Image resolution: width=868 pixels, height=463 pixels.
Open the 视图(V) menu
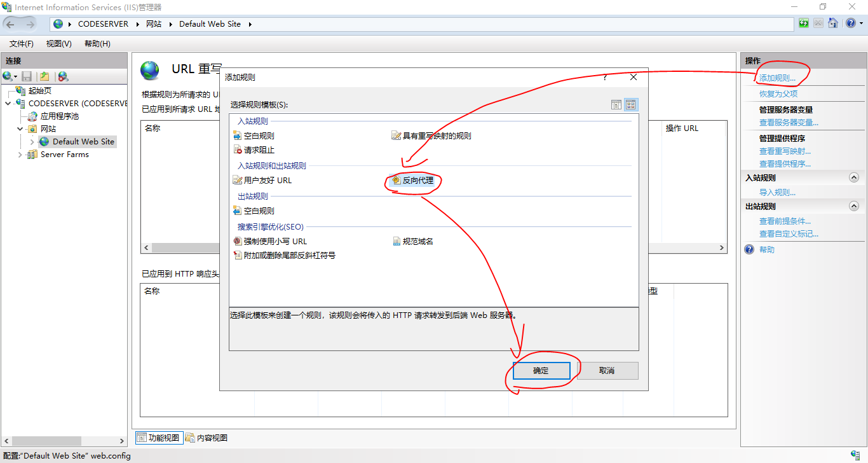coord(58,44)
